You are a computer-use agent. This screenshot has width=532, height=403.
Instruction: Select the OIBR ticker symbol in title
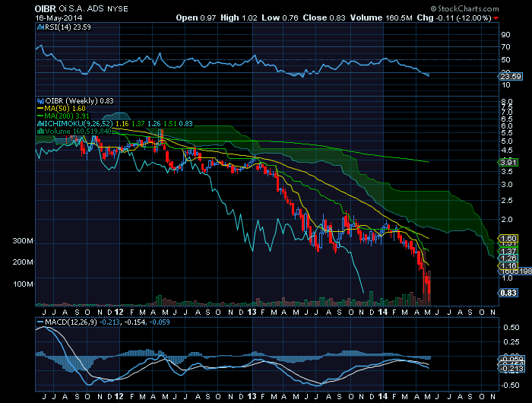[45, 9]
